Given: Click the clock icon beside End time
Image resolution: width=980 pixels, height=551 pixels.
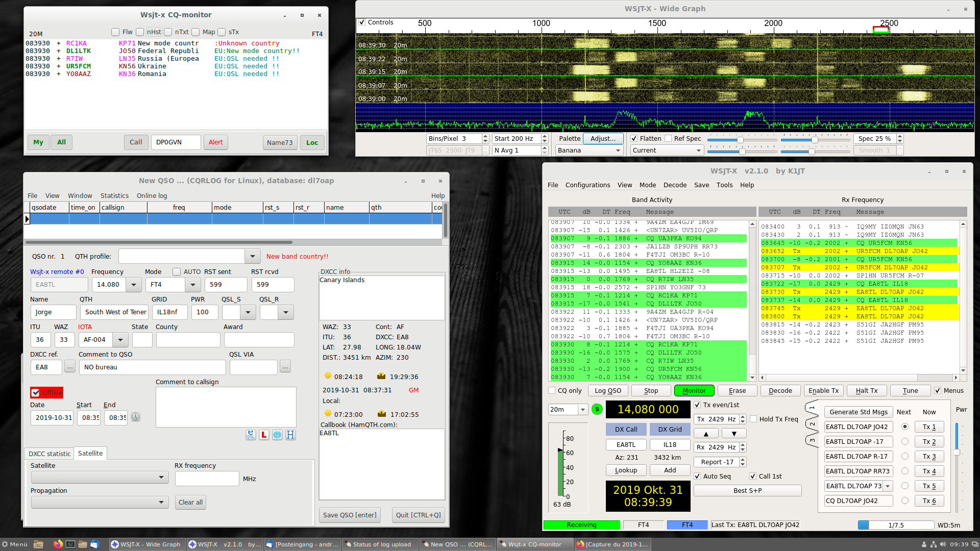Looking at the screenshot, I should pyautogui.click(x=136, y=417).
